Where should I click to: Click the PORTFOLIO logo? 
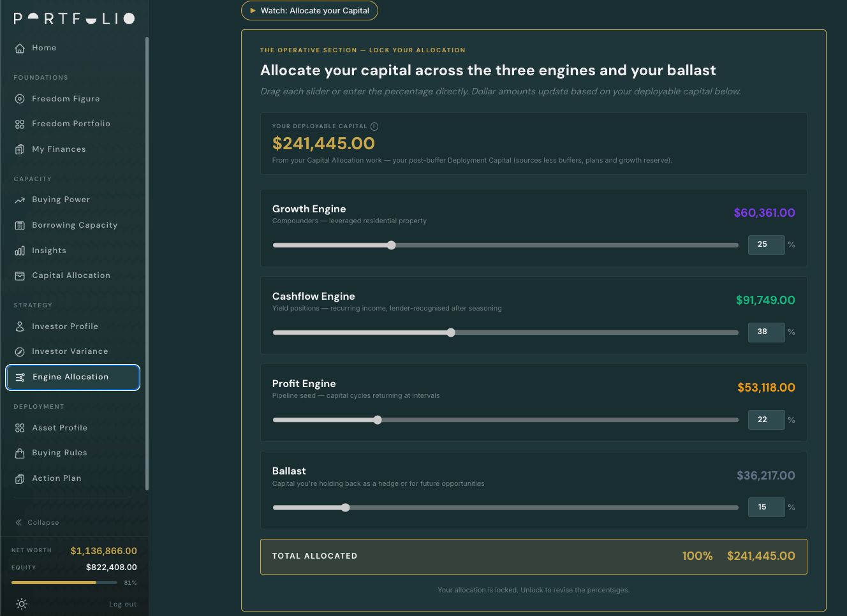tap(74, 18)
